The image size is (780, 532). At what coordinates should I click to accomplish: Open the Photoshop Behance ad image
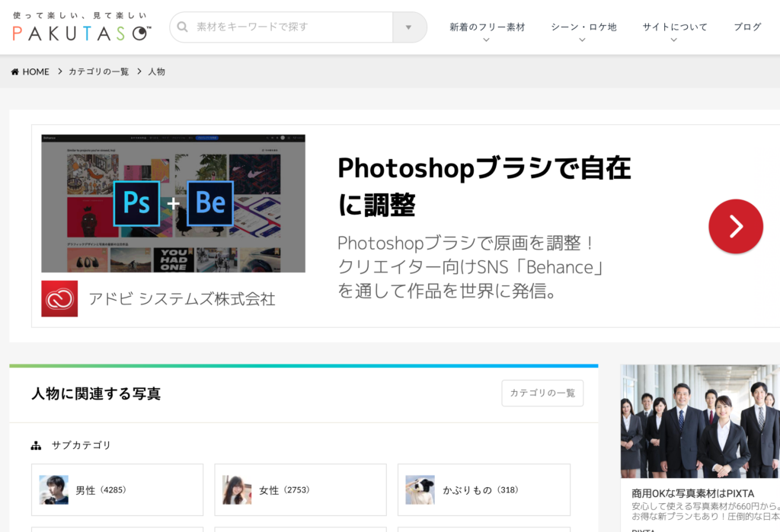click(x=173, y=203)
